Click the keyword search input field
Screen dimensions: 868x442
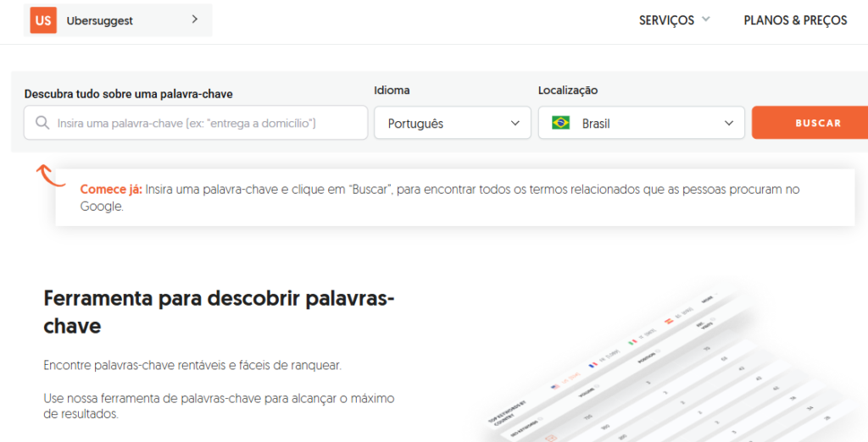(196, 123)
